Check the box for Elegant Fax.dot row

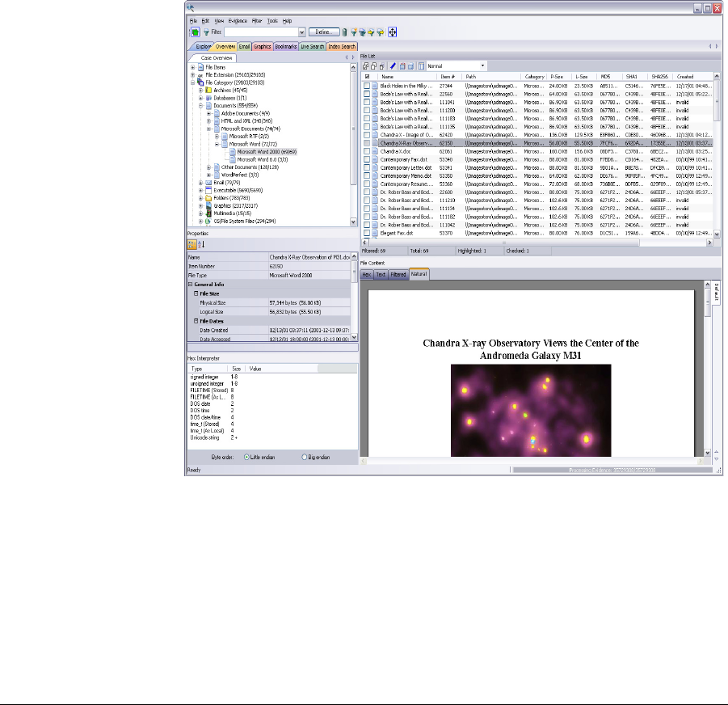[367, 233]
